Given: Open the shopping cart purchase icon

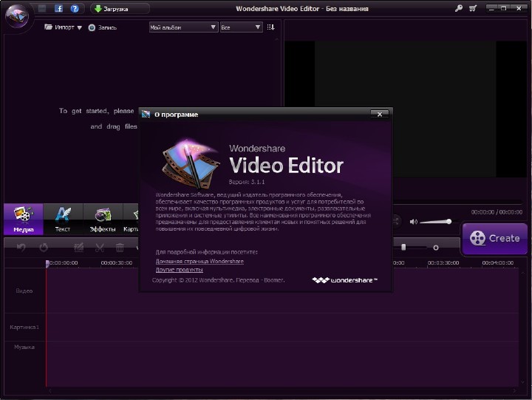Looking at the screenshot, I should pos(472,9).
